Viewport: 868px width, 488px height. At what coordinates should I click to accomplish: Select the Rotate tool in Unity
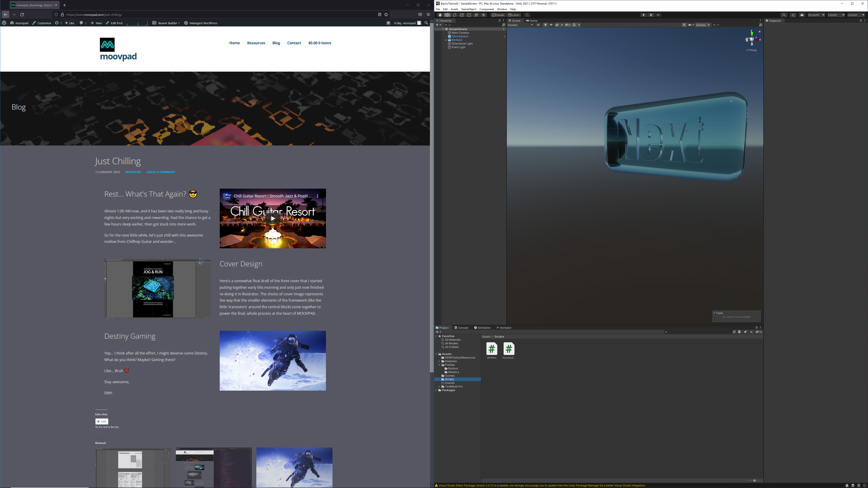click(x=455, y=15)
